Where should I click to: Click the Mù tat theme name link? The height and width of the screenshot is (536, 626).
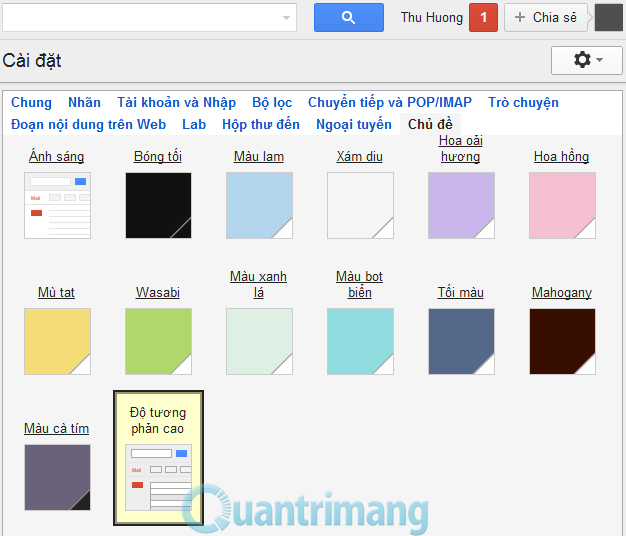coord(56,293)
